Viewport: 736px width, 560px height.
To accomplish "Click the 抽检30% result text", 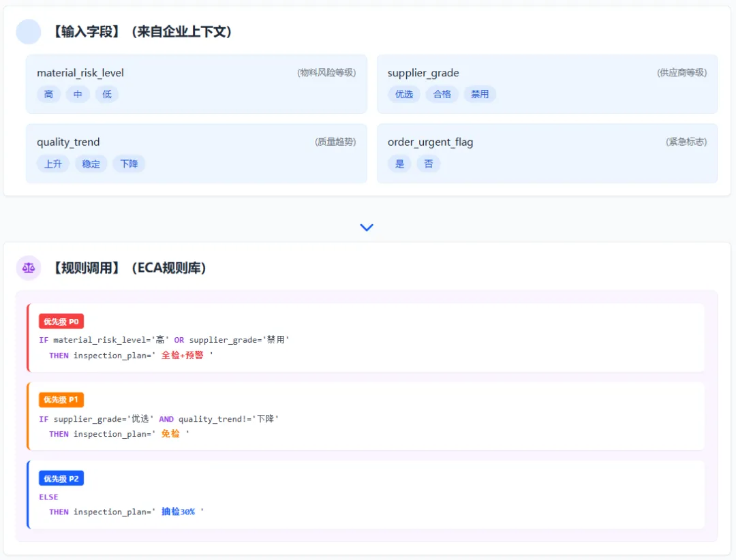I will pyautogui.click(x=178, y=512).
